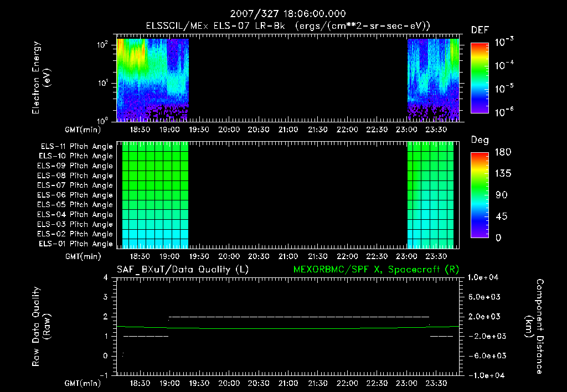Click 22:00 tick on bottom plot axis
Image resolution: width=567 pixels, height=392 pixels.
pyautogui.click(x=348, y=383)
